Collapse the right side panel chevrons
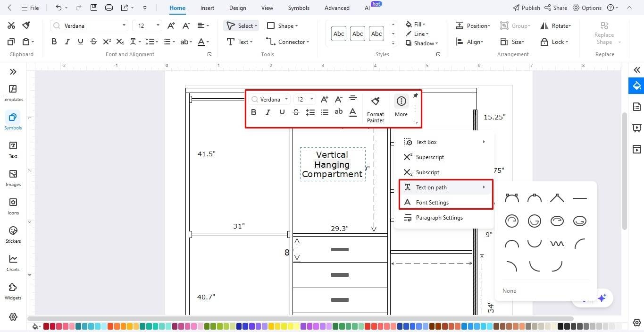The height and width of the screenshot is (332, 644). click(x=637, y=70)
